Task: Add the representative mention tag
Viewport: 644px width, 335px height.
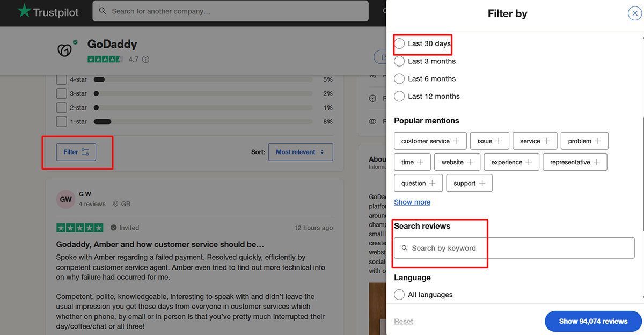Action: 575,162
